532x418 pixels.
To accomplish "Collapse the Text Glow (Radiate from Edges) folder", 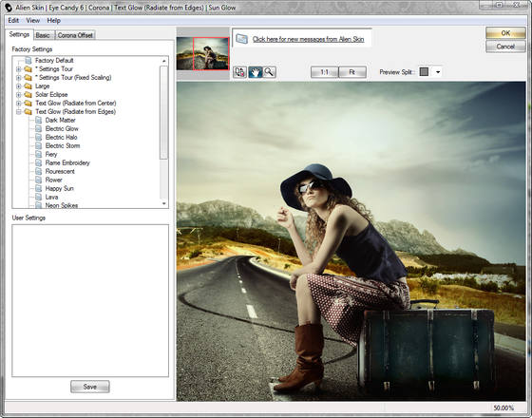I will tap(19, 112).
